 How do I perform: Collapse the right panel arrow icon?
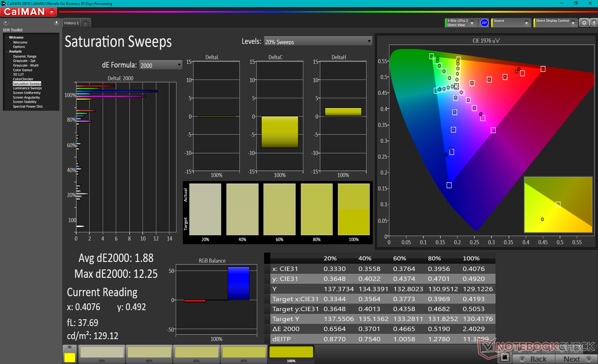594,23
